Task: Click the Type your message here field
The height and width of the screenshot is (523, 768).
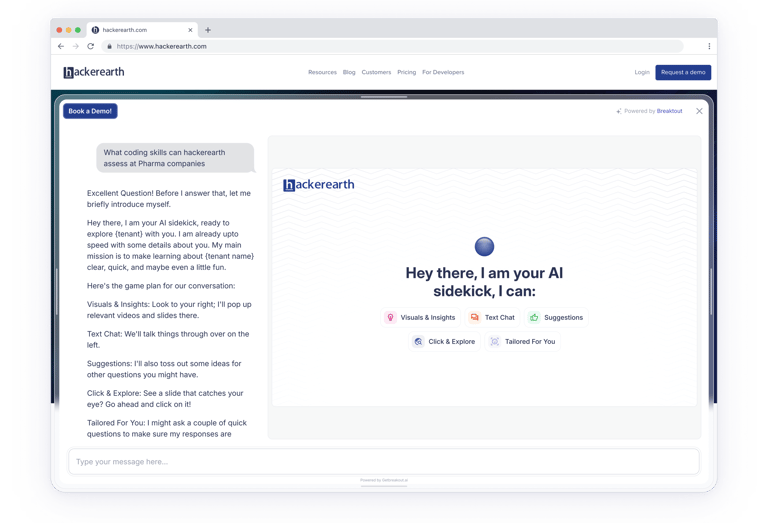Action: (384, 461)
